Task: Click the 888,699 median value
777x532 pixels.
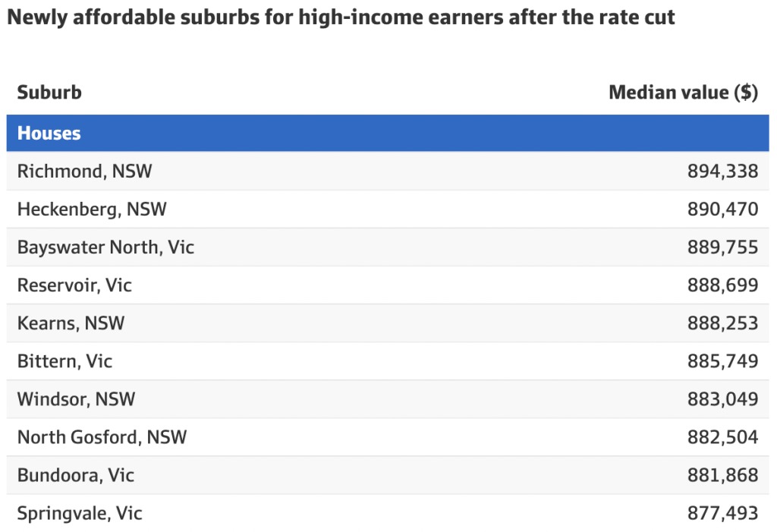Action: [722, 285]
